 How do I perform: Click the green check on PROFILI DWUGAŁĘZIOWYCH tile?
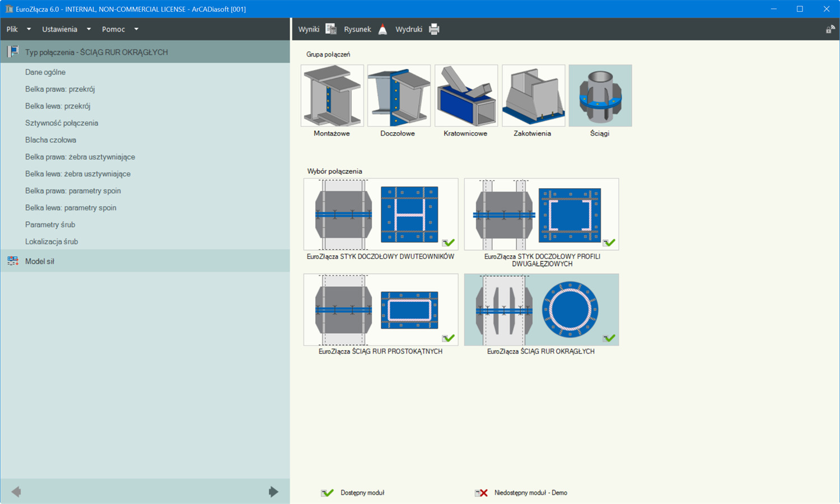pyautogui.click(x=609, y=242)
